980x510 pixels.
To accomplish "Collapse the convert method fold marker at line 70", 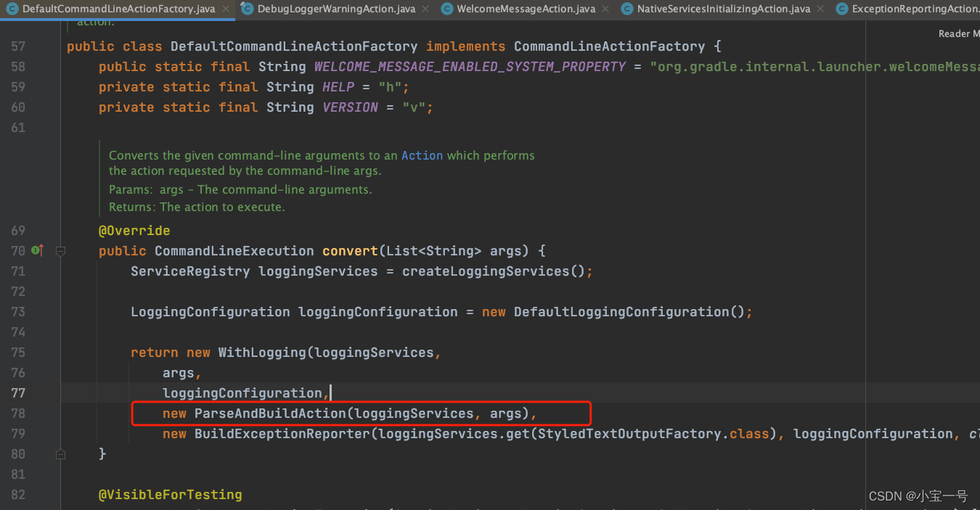I will 61,251.
